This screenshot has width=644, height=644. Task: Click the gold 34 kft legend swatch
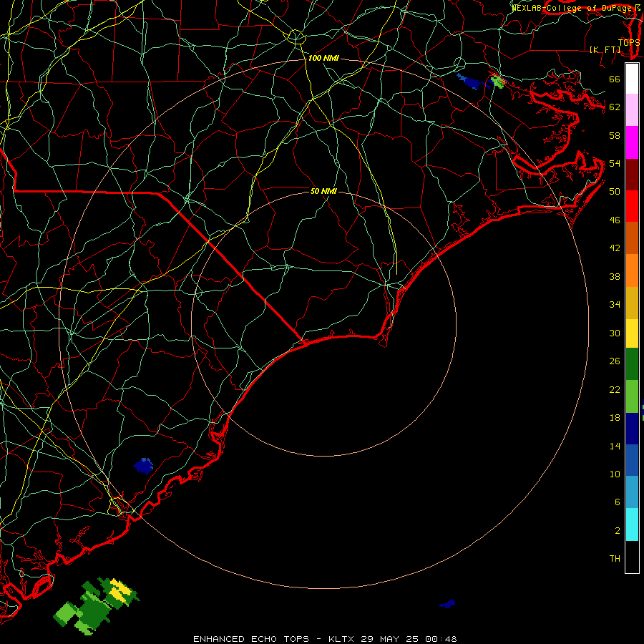[632, 303]
